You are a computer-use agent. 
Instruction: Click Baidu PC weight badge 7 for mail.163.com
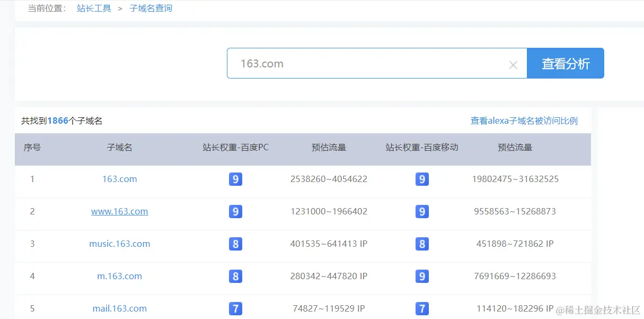pos(236,308)
